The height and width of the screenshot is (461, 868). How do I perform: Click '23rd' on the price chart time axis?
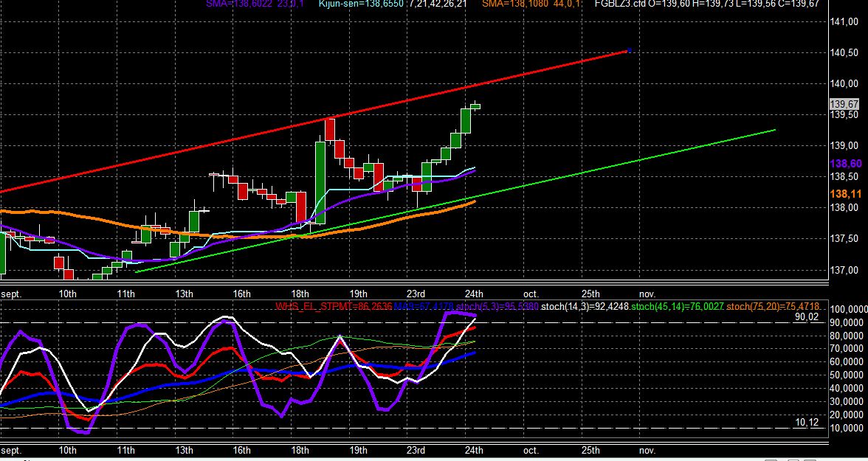[x=416, y=294]
